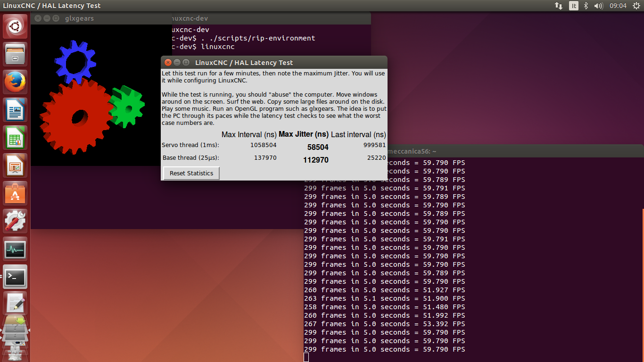This screenshot has width=644, height=362.
Task: Click Base thread max interval 137970
Action: pos(265,158)
